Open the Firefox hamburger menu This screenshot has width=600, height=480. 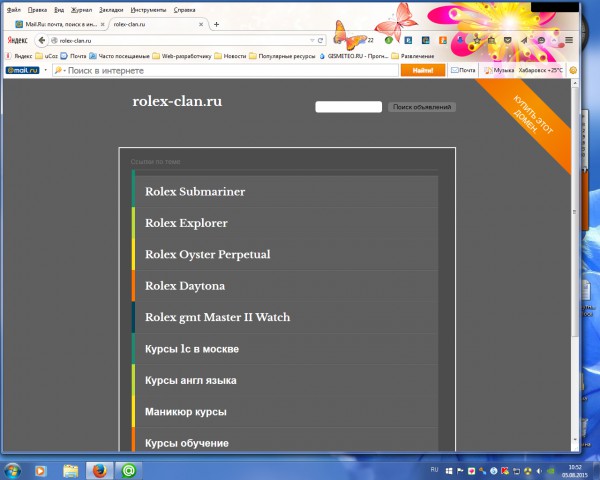569,40
